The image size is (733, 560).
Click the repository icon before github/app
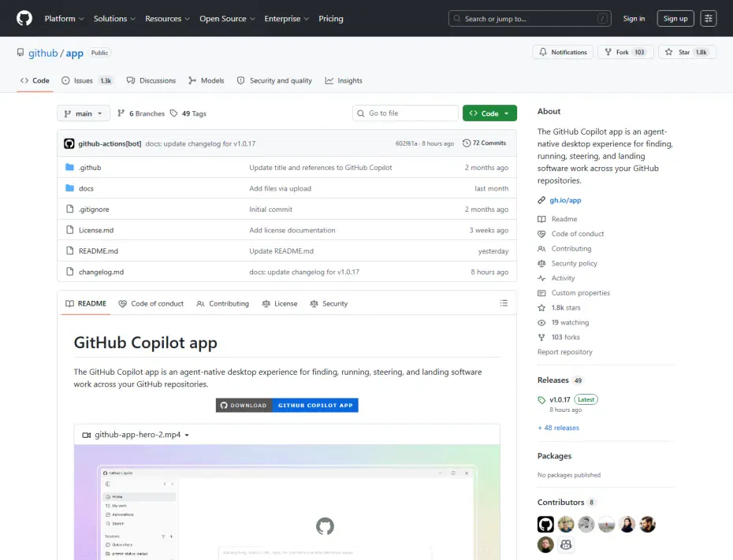20,52
